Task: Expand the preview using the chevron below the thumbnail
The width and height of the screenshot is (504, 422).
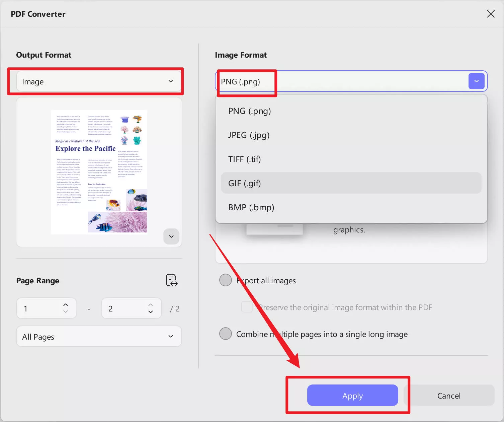Action: (x=171, y=236)
